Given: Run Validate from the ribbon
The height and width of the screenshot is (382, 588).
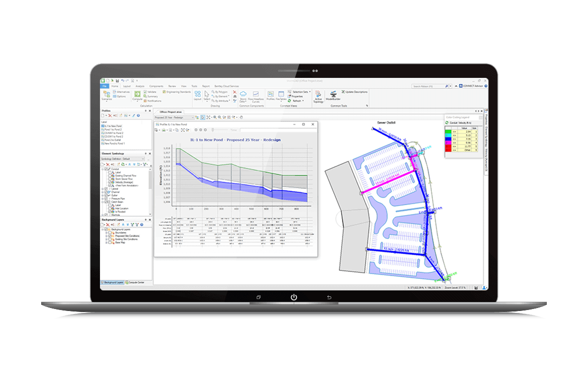Looking at the screenshot, I should point(150,92).
